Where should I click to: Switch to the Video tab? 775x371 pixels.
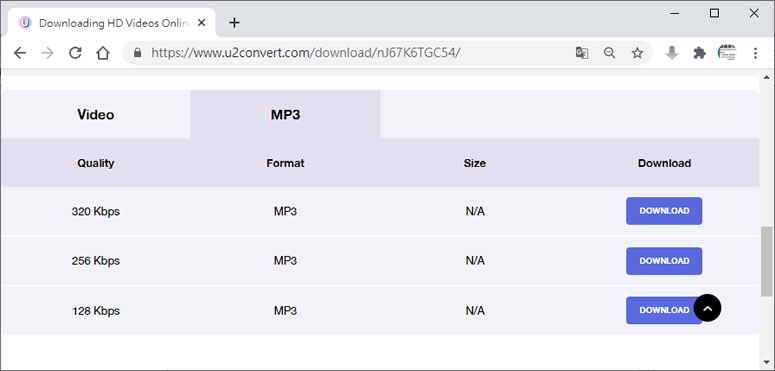[95, 115]
